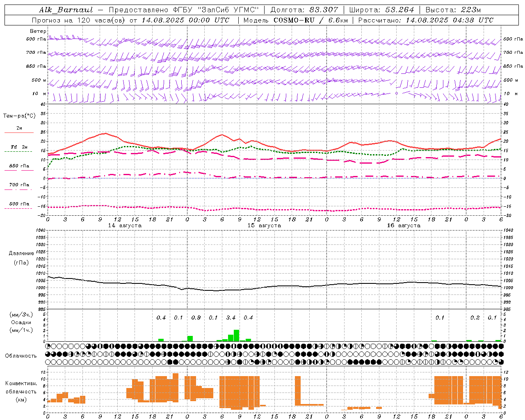Viewport: 525px width, 420px height.
Task: Click the (мм/3ч.) precipitation unit label
Action: tap(21, 315)
